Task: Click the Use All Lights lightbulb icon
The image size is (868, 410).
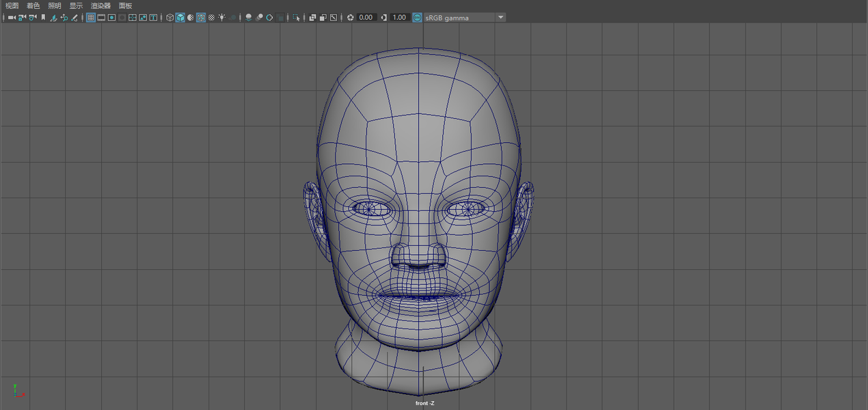Action: pos(222,17)
